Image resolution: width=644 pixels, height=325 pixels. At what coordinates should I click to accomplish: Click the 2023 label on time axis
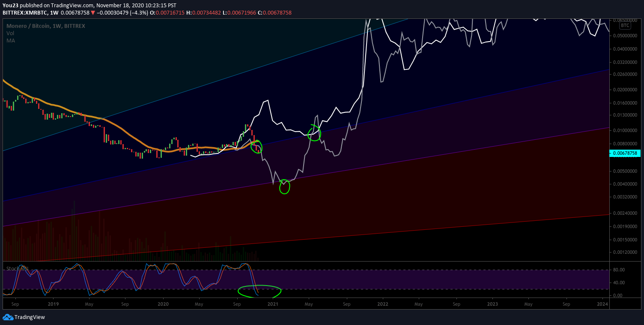coord(492,304)
